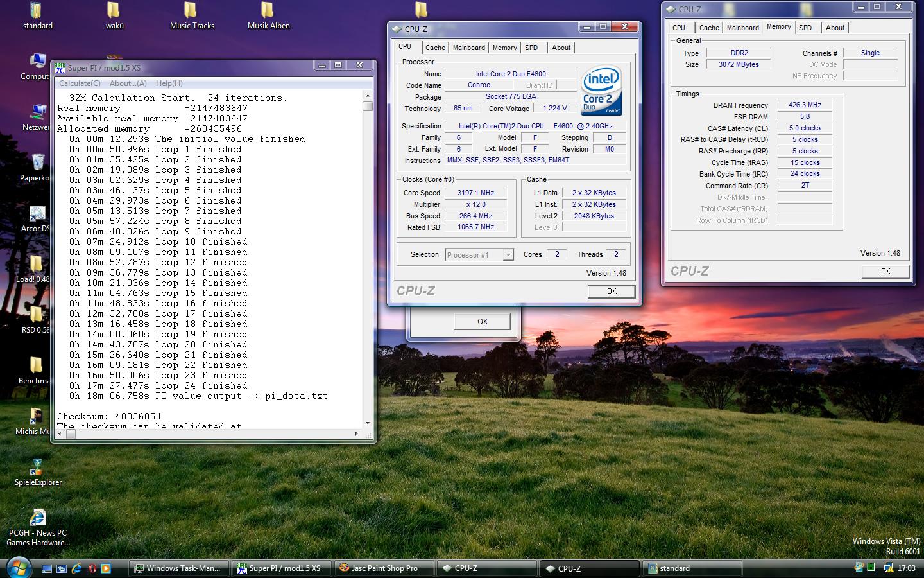This screenshot has width=924, height=578.
Task: Open Netzwerk desktop icon
Action: [36, 118]
